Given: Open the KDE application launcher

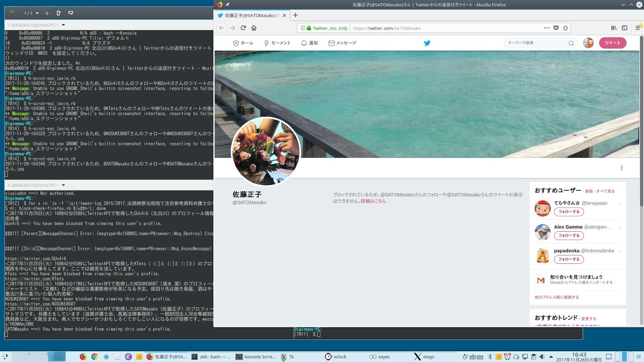Looking at the screenshot, I should pyautogui.click(x=5, y=356).
